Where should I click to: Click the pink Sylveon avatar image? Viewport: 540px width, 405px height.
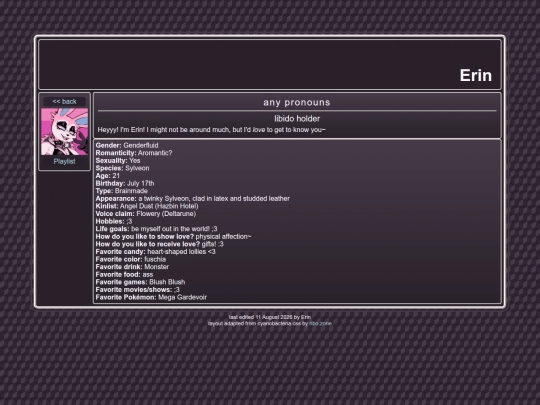(x=64, y=132)
